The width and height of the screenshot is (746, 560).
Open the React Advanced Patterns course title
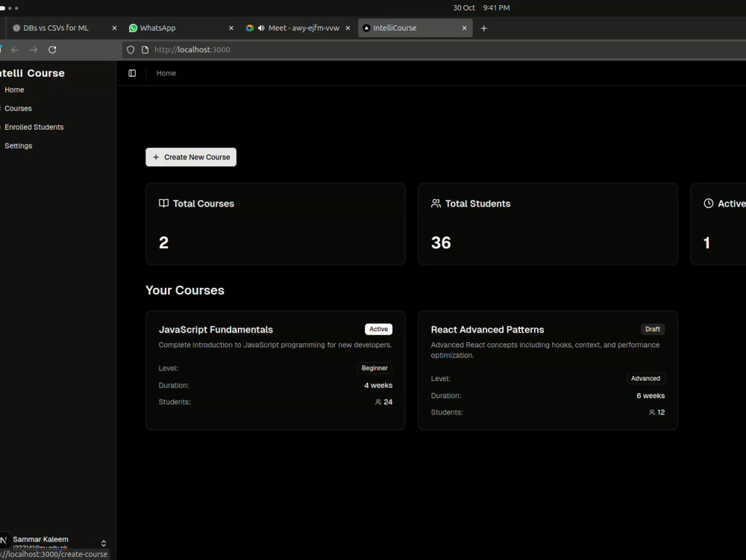pyautogui.click(x=487, y=330)
